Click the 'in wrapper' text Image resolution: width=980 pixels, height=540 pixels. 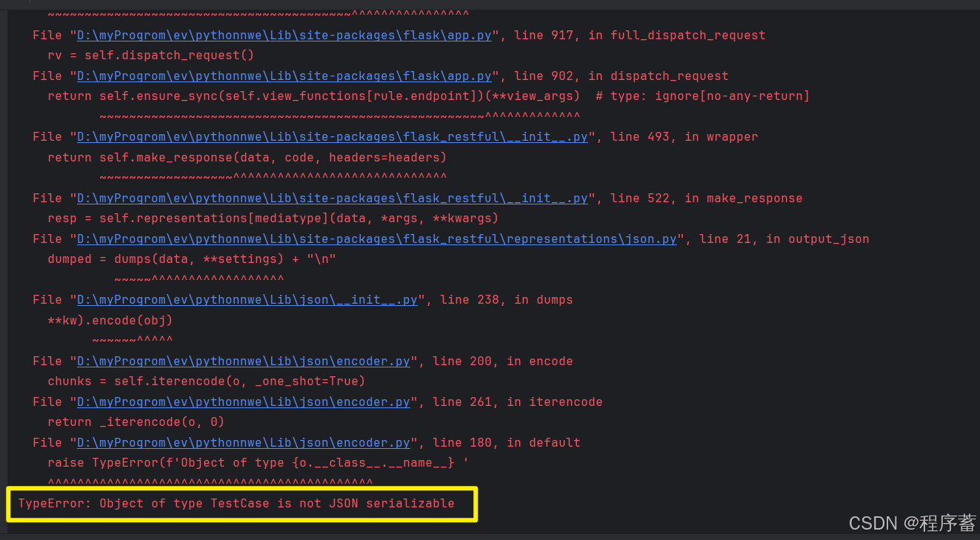[721, 137]
